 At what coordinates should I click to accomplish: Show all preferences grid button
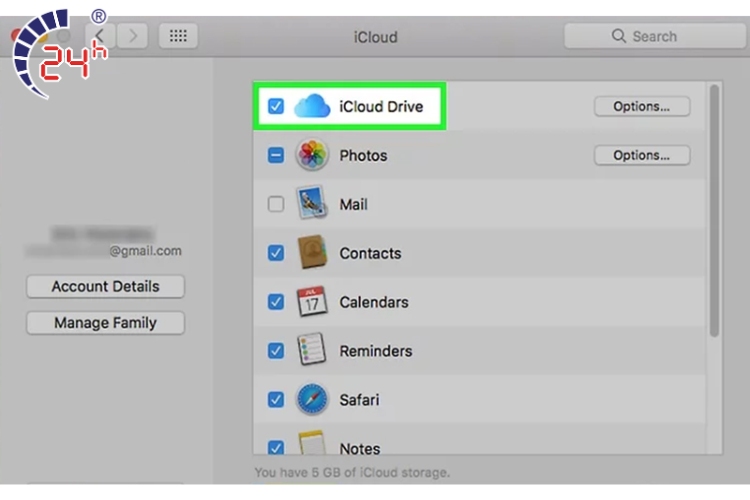[x=178, y=36]
